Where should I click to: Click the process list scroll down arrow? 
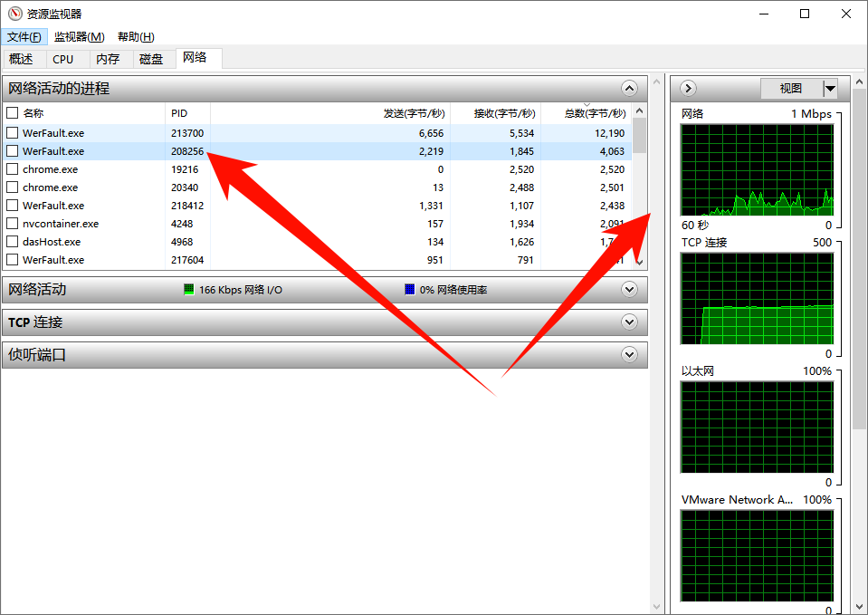[639, 261]
